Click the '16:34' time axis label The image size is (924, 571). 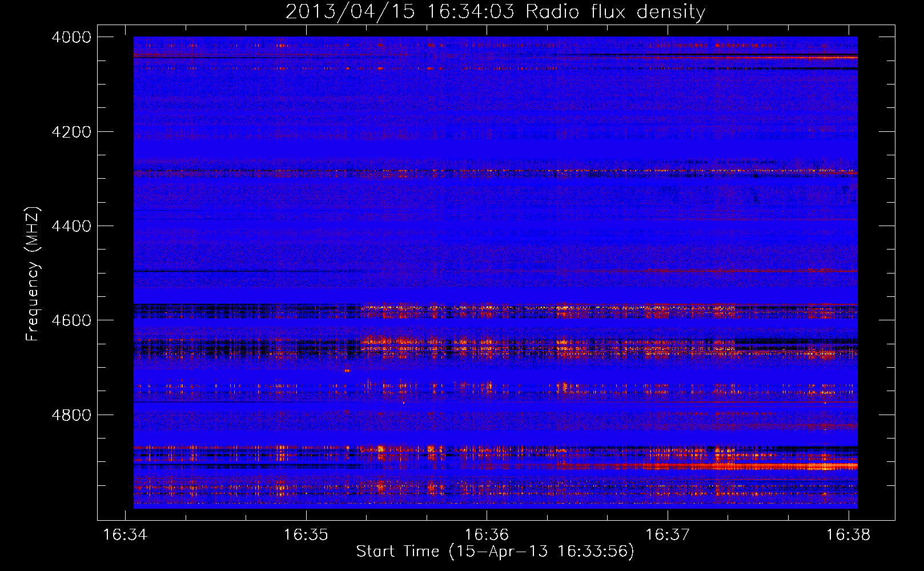(125, 535)
